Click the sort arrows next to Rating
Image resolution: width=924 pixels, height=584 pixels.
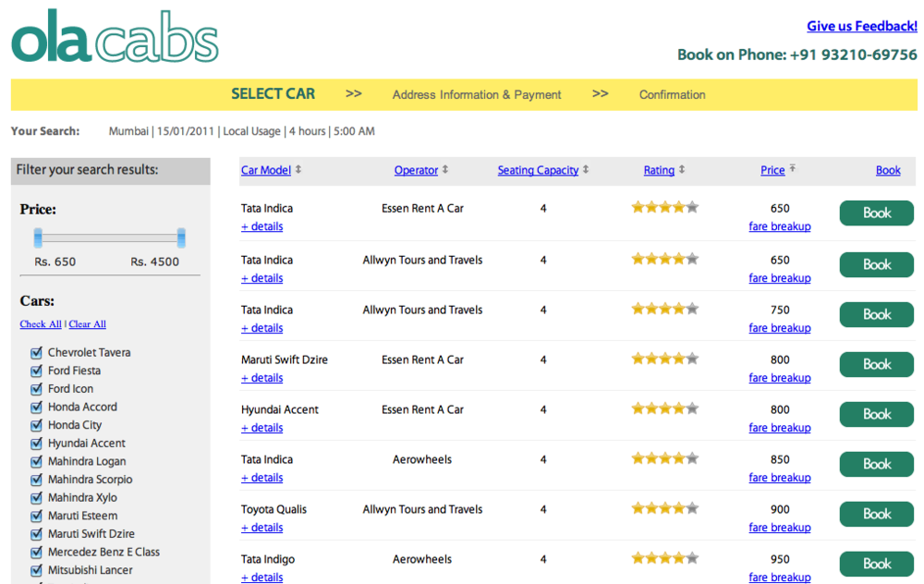pos(682,170)
